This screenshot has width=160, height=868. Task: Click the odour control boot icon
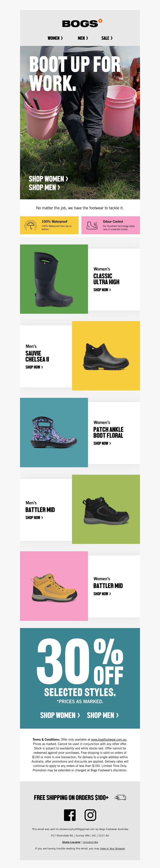click(x=92, y=225)
